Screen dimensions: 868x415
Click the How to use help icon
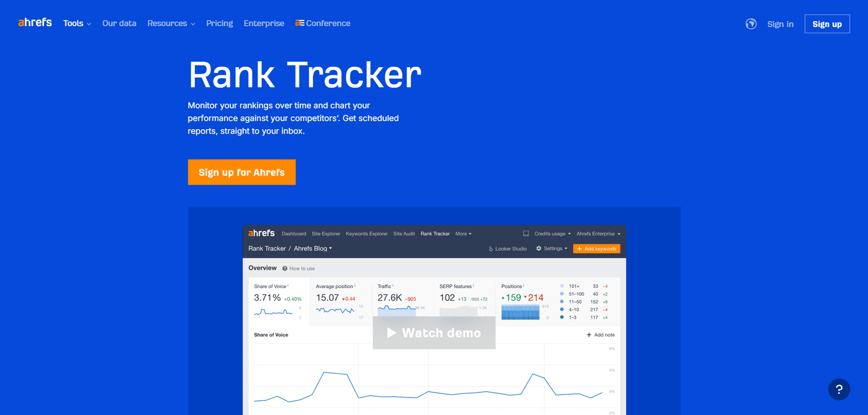coord(285,269)
